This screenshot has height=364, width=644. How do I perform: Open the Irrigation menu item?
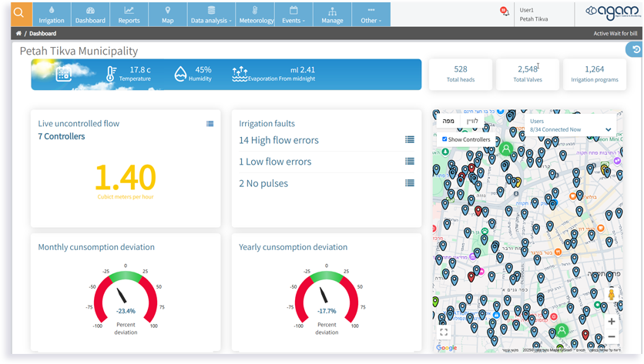coord(52,15)
